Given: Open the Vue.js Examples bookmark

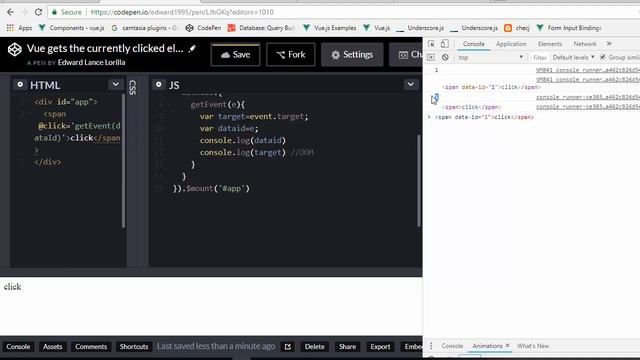Looking at the screenshot, I should point(329,28).
